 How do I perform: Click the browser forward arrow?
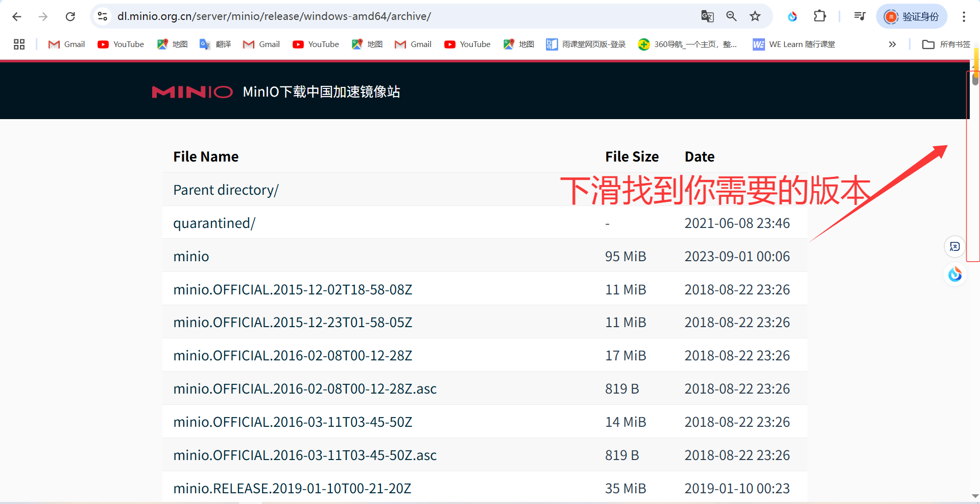click(43, 16)
